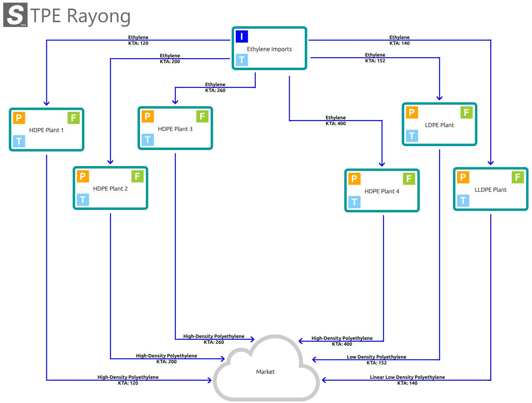Select the blue T icon on HDPE Plant 1
532x403 pixels.
[x=19, y=141]
